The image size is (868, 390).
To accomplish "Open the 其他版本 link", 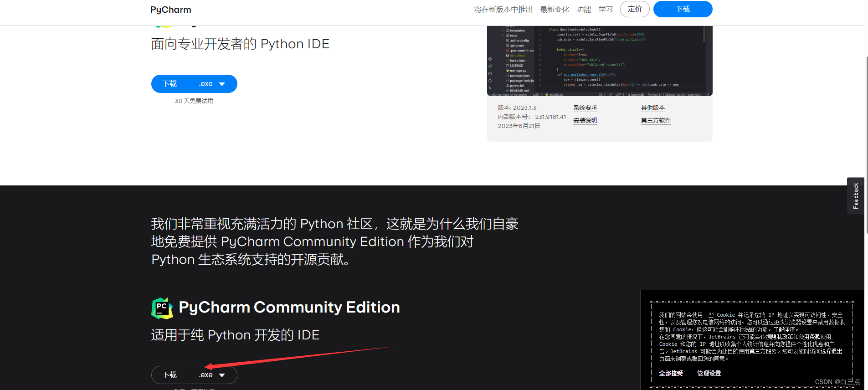I will (x=653, y=108).
